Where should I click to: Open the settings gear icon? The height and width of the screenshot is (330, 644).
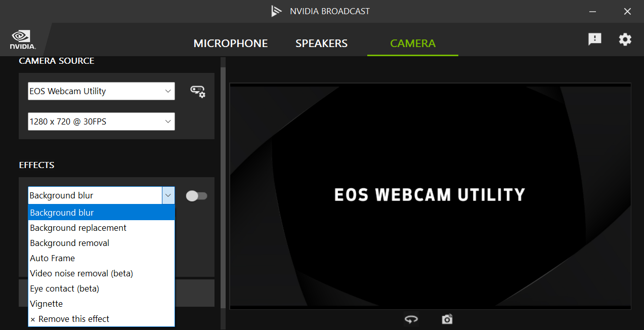pyautogui.click(x=625, y=39)
